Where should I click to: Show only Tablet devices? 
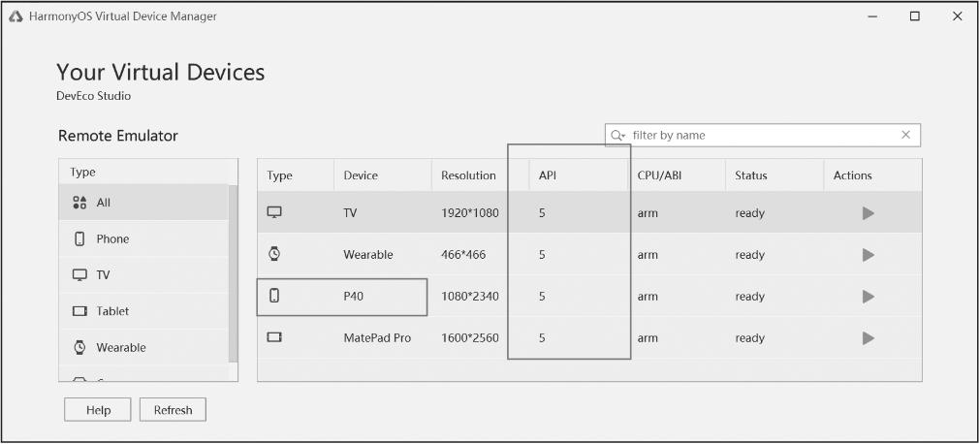coord(111,311)
